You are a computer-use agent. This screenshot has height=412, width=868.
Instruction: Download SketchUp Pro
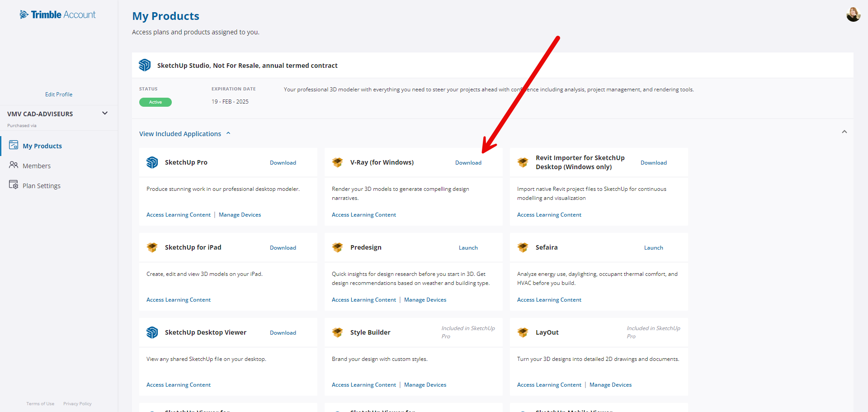283,163
